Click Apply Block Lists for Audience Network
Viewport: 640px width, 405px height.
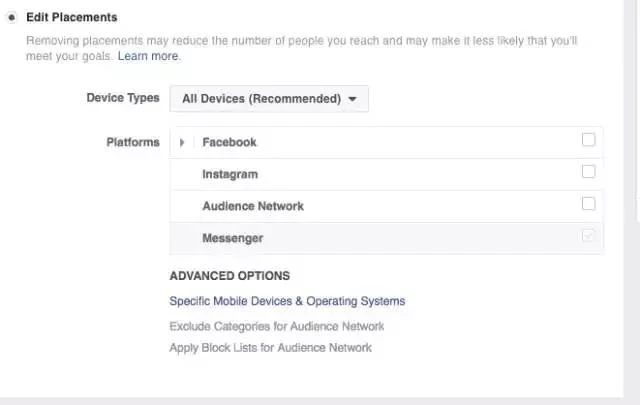click(x=271, y=348)
